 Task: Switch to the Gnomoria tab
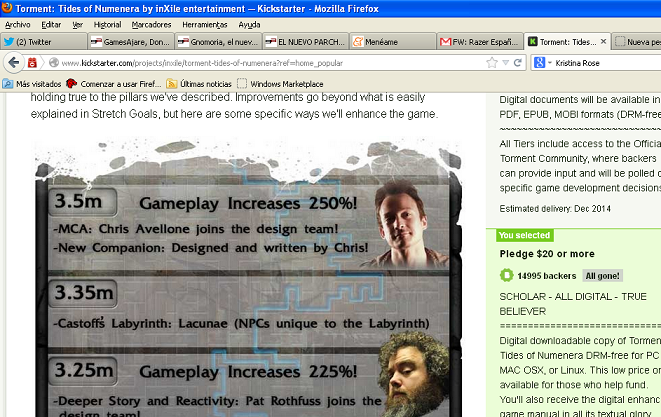click(x=218, y=41)
